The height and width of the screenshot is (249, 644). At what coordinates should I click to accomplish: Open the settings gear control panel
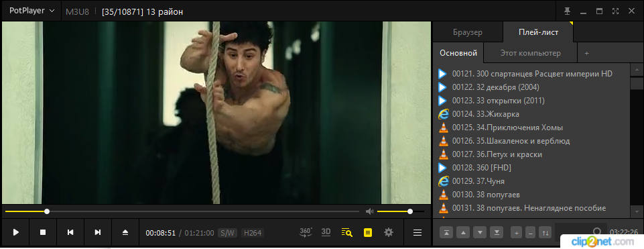(389, 232)
